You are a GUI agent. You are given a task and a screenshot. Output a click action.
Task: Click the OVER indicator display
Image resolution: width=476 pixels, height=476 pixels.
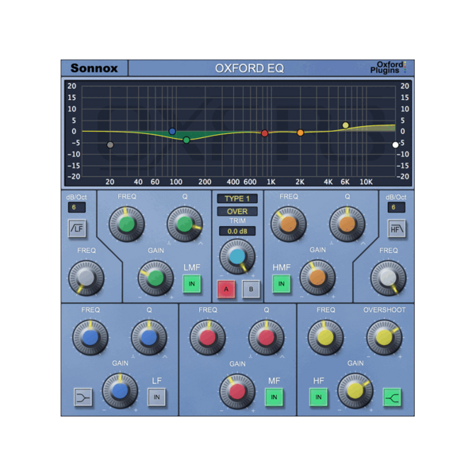click(x=237, y=211)
